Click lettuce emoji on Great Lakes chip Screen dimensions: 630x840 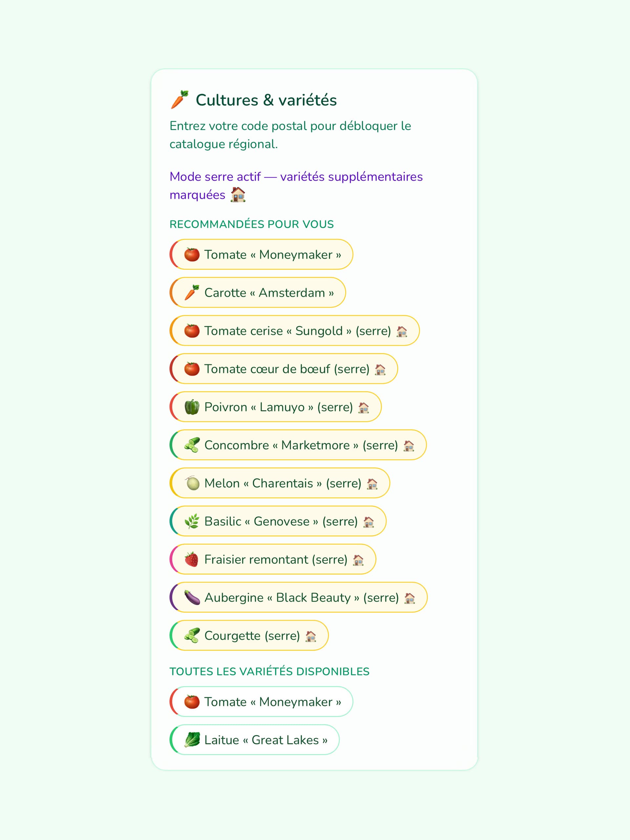(192, 740)
